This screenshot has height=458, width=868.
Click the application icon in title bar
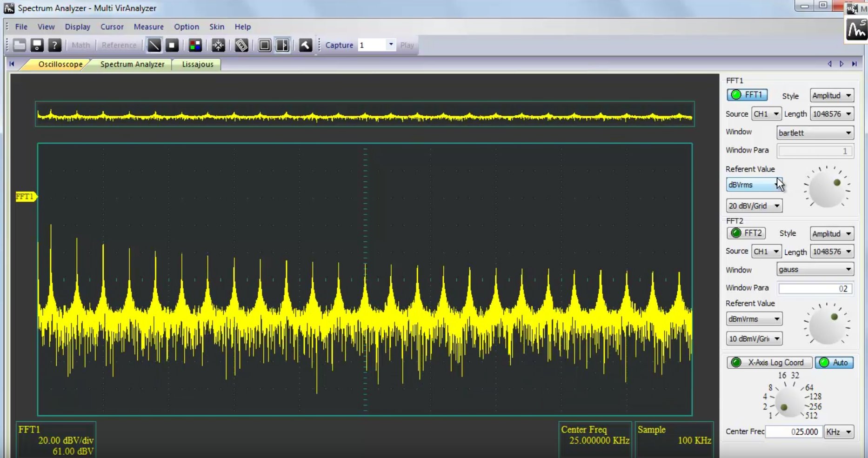9,8
